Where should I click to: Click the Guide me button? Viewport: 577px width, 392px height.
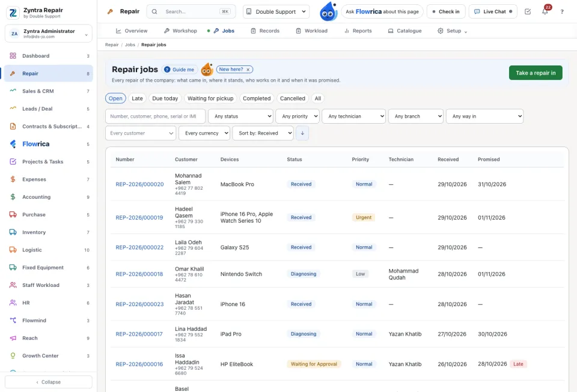[179, 70]
